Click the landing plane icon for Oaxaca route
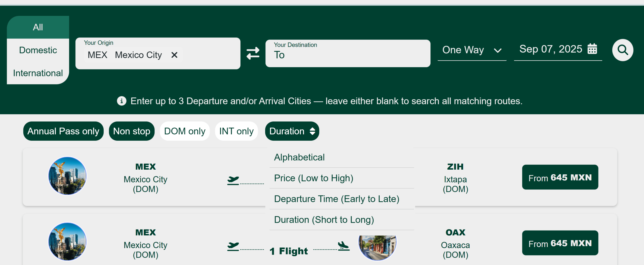644x265 pixels. tap(343, 246)
